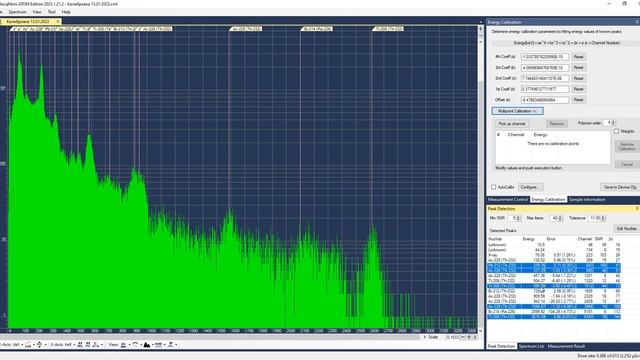Click the 3rd Coeff input field
The height and width of the screenshot is (360, 640).
coord(545,67)
